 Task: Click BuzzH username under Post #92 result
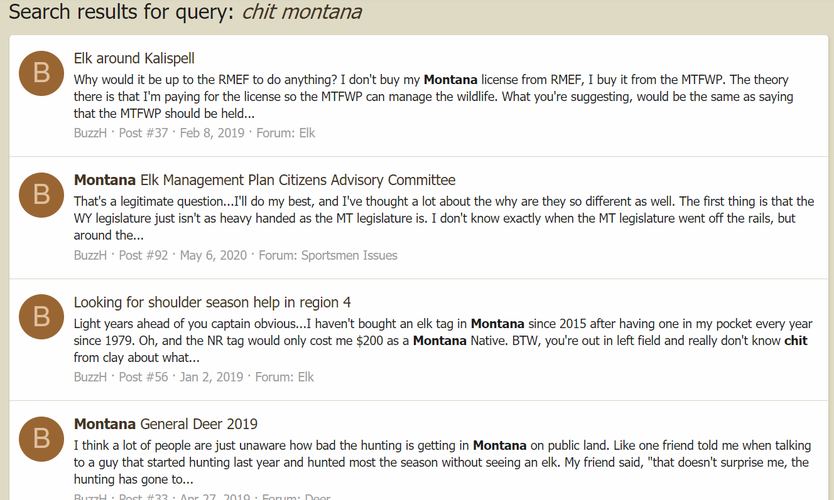tap(90, 255)
